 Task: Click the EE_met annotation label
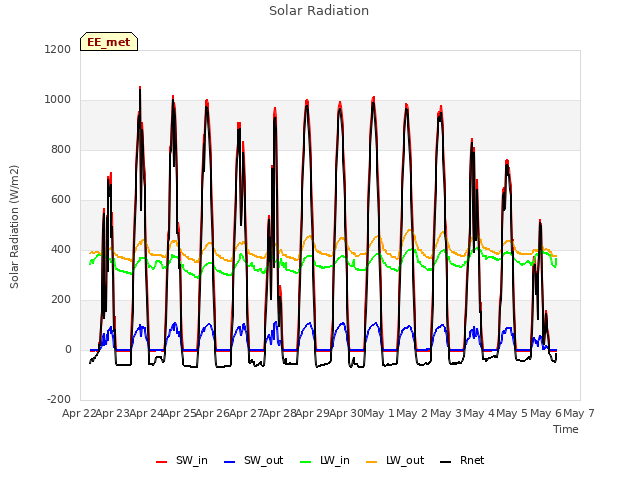(x=109, y=42)
